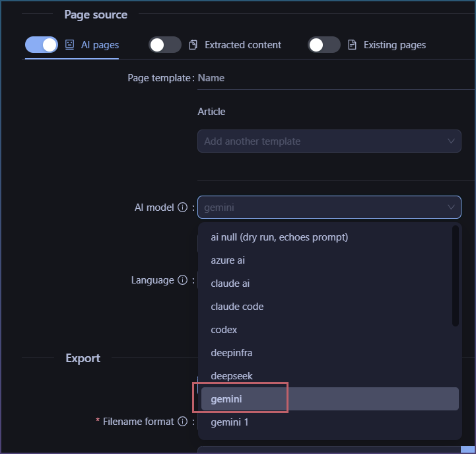Click the Filename format label
Screen dimensions: 476x454
point(138,422)
